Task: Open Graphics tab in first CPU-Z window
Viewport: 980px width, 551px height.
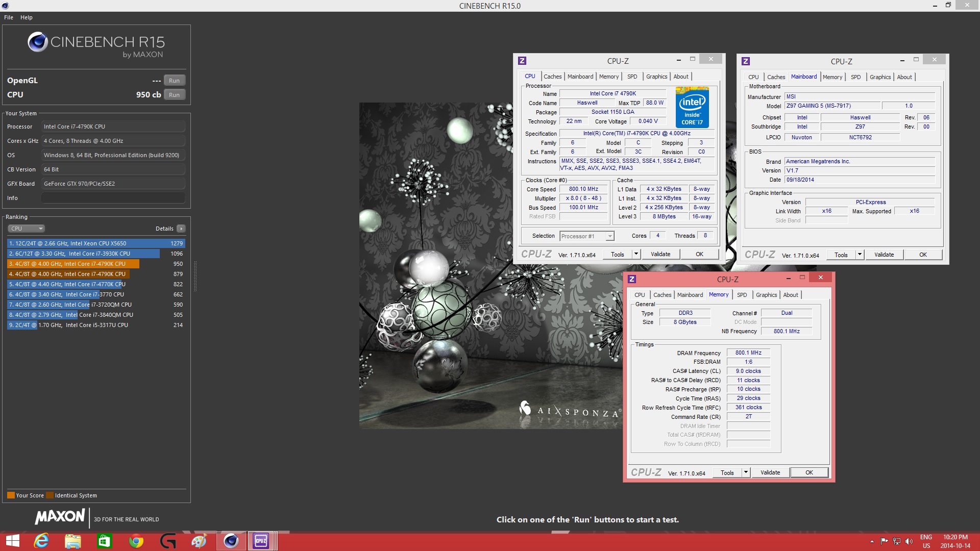Action: click(656, 77)
